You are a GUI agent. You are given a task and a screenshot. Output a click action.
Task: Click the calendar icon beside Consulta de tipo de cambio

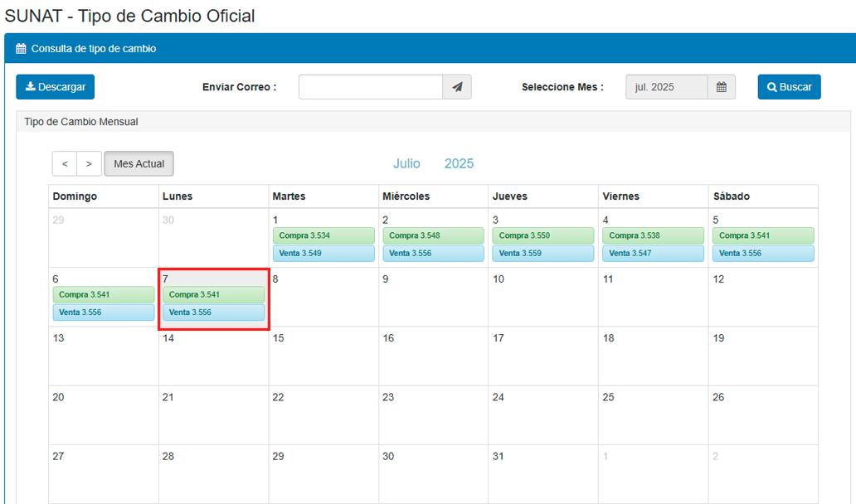pyautogui.click(x=21, y=49)
